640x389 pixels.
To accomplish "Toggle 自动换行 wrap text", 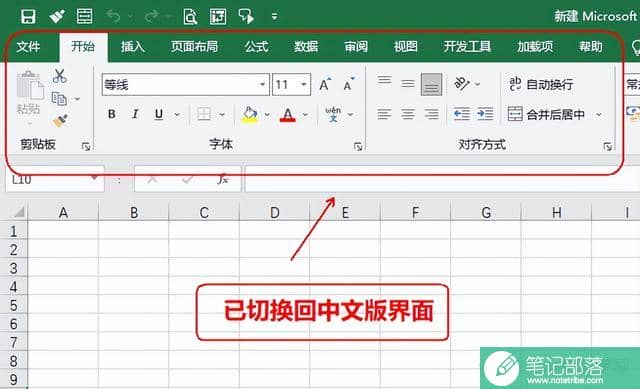I will click(x=541, y=84).
